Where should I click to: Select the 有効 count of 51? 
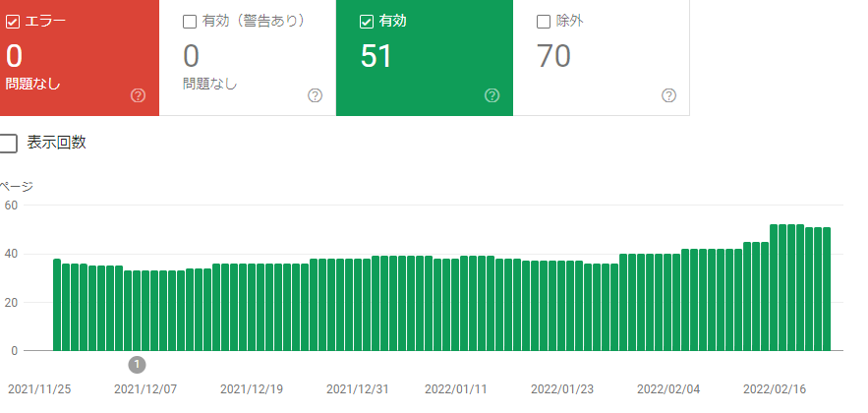pyautogui.click(x=376, y=56)
